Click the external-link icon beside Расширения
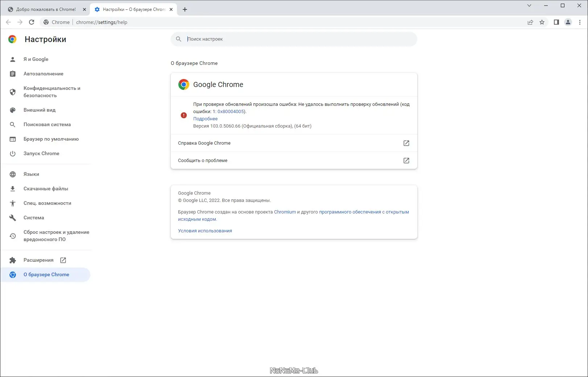This screenshot has width=588, height=377. 63,260
